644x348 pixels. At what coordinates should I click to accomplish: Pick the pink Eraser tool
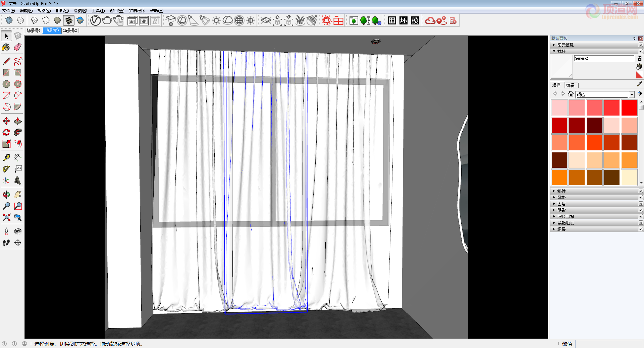pos(18,47)
